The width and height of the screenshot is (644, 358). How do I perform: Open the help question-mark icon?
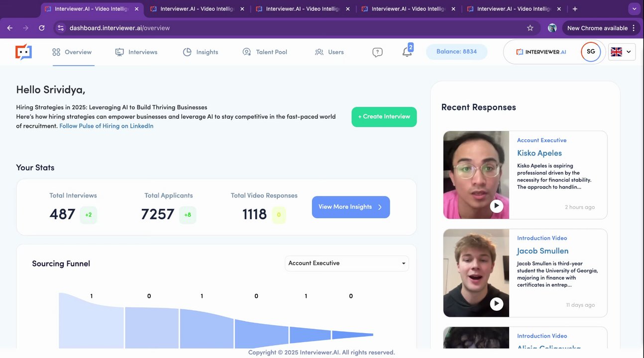coord(377,52)
